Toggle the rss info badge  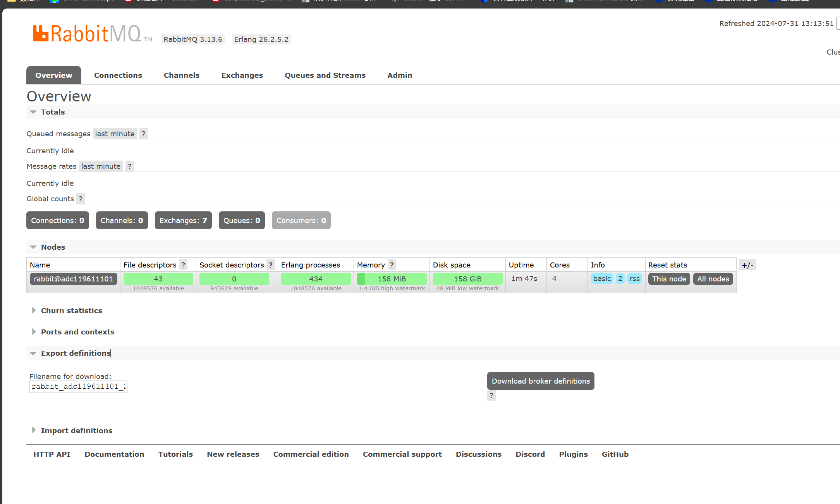(x=634, y=279)
